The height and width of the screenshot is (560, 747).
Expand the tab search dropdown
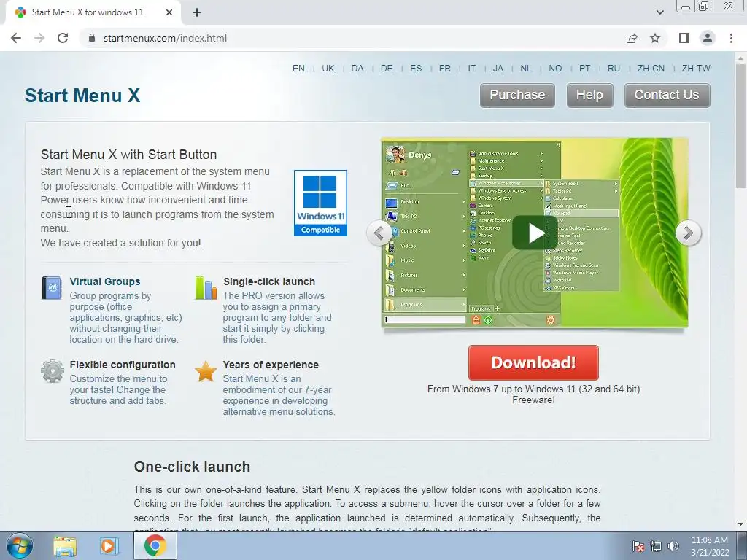tap(659, 12)
